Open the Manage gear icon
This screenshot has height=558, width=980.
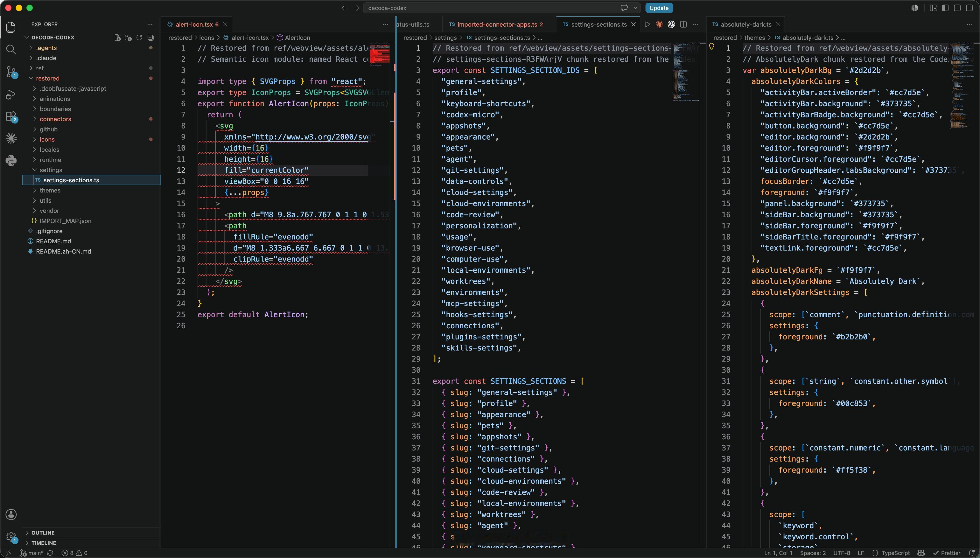[x=11, y=537]
